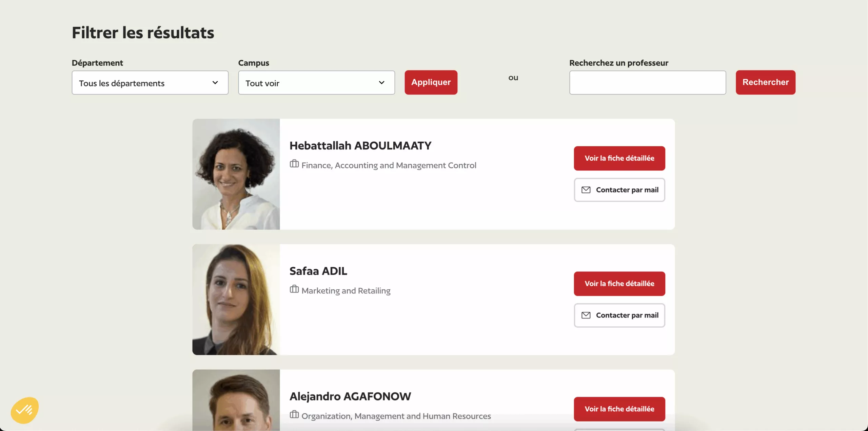The width and height of the screenshot is (868, 431).
Task: Click briefcase icon beside Organization, Management department
Action: click(294, 415)
